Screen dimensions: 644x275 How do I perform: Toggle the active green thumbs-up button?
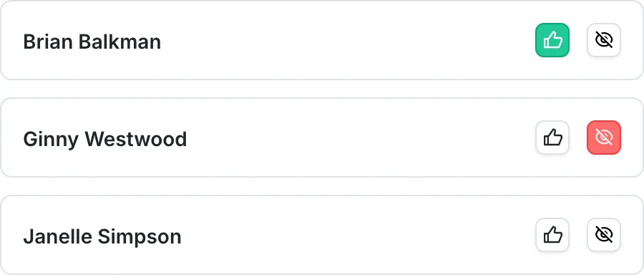pos(552,40)
